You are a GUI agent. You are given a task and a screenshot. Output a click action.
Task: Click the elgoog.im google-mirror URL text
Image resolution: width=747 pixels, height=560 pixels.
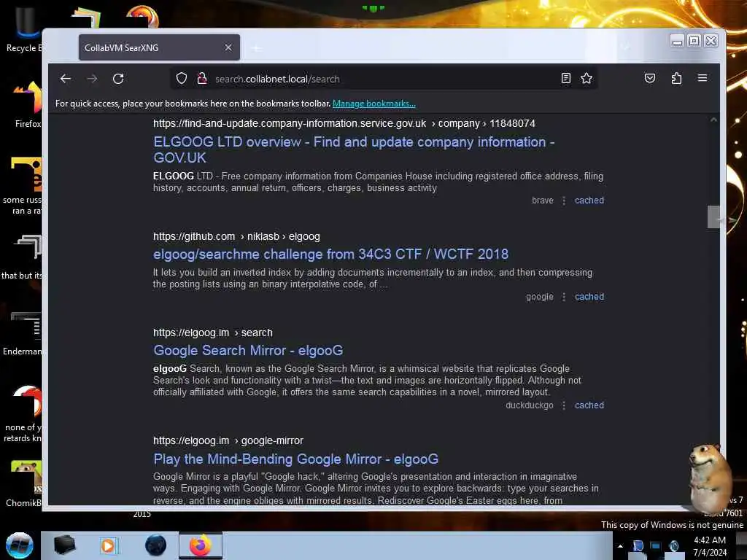coord(228,441)
